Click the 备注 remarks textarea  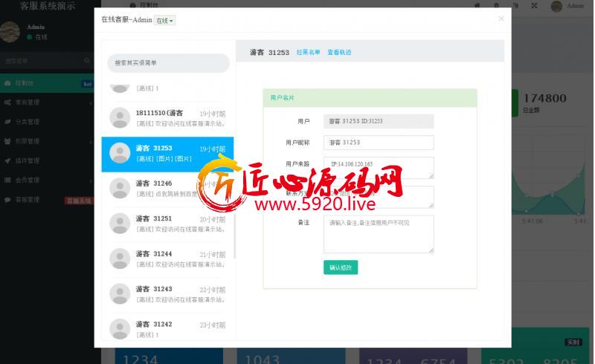[x=379, y=234]
